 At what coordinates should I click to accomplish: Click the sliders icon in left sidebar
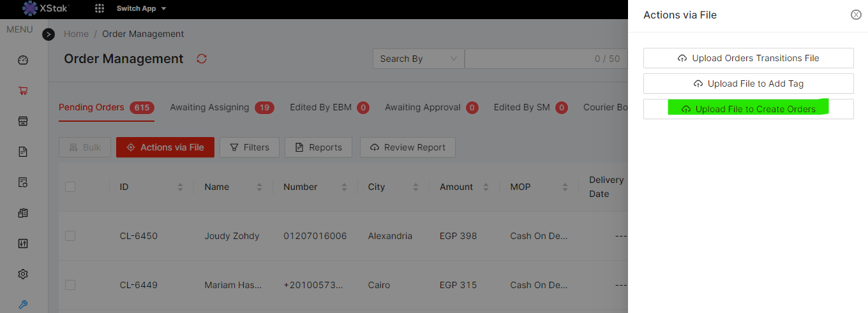click(23, 244)
